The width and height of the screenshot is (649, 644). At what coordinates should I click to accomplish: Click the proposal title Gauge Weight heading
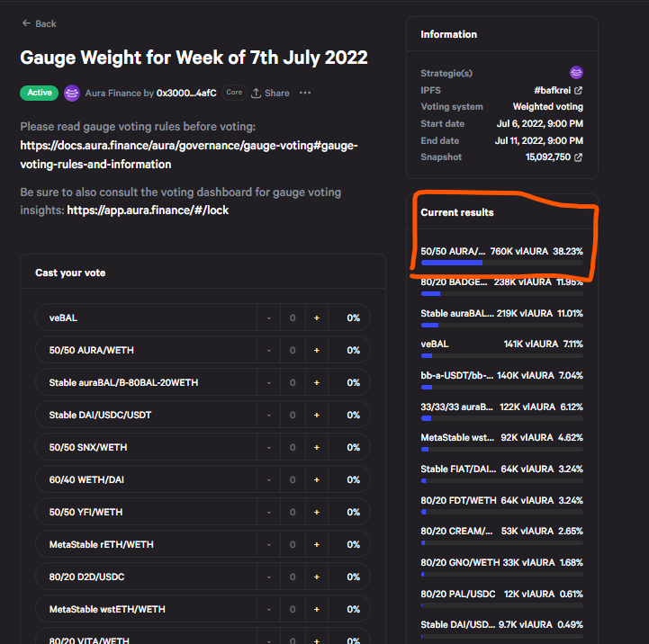pos(194,58)
